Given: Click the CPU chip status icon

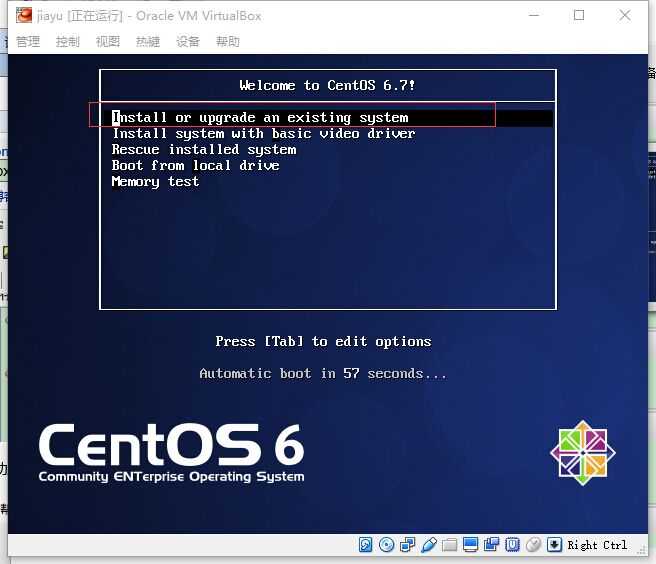Looking at the screenshot, I should point(512,545).
